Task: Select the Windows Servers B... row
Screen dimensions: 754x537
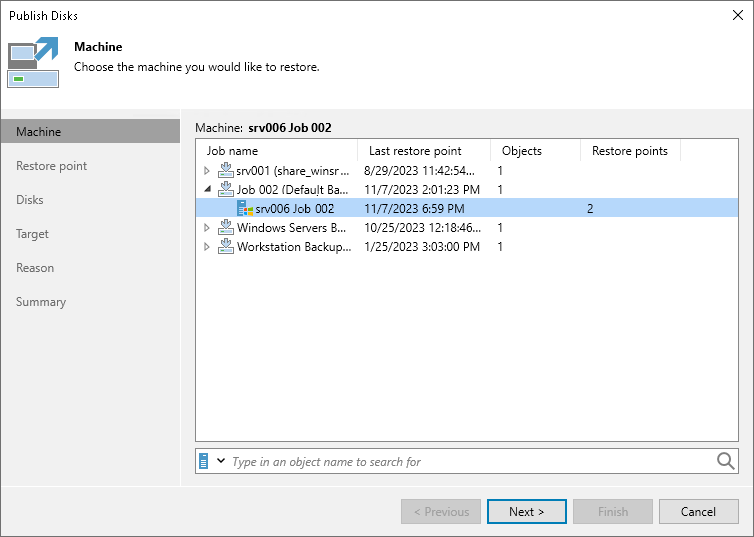Action: pos(466,227)
